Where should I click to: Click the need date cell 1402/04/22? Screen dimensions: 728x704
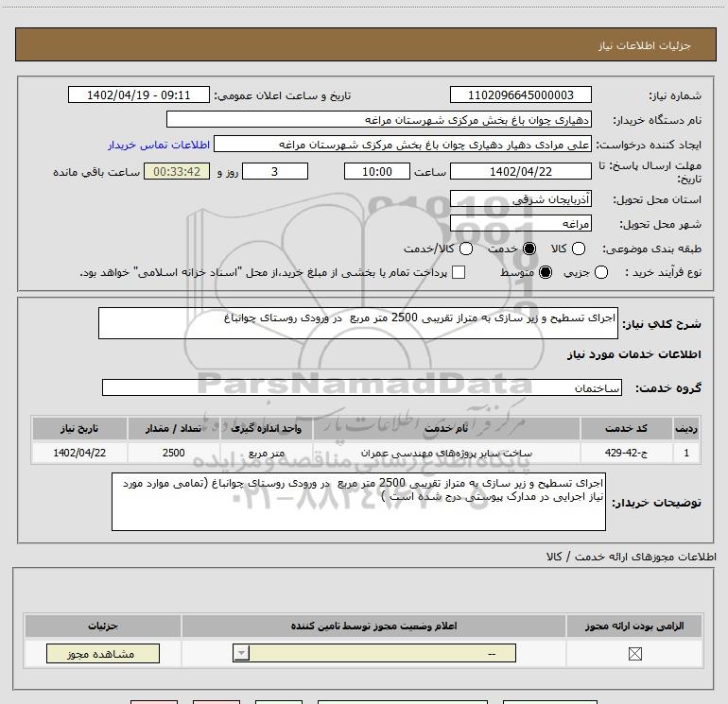click(x=79, y=453)
